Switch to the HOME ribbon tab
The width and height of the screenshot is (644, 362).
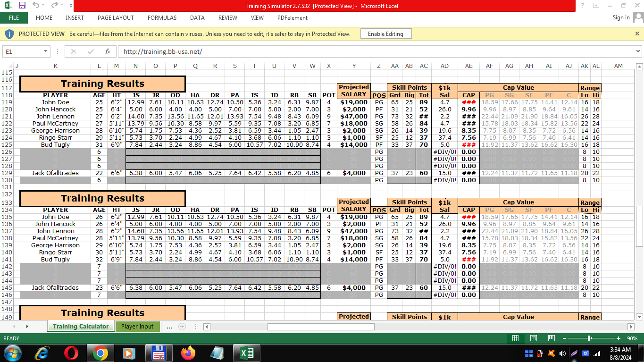pyautogui.click(x=44, y=17)
